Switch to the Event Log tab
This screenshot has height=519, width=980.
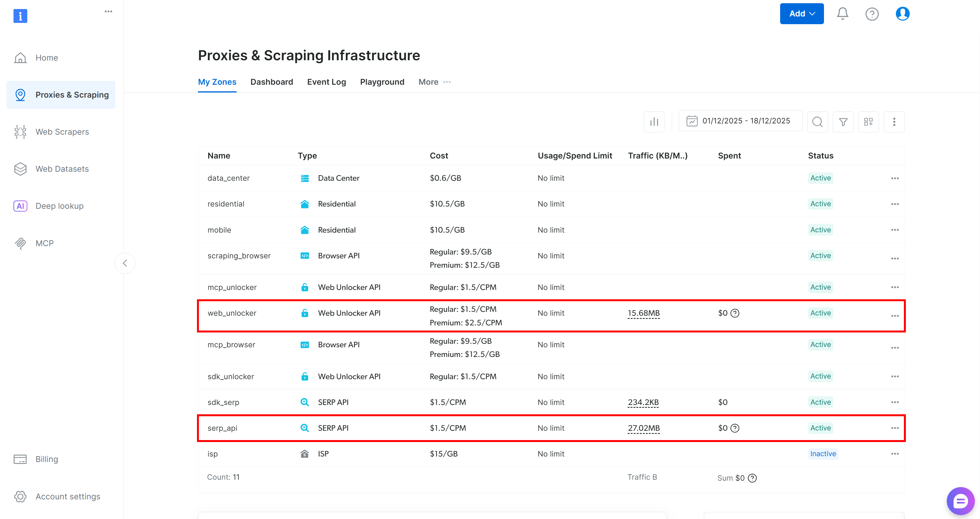326,82
